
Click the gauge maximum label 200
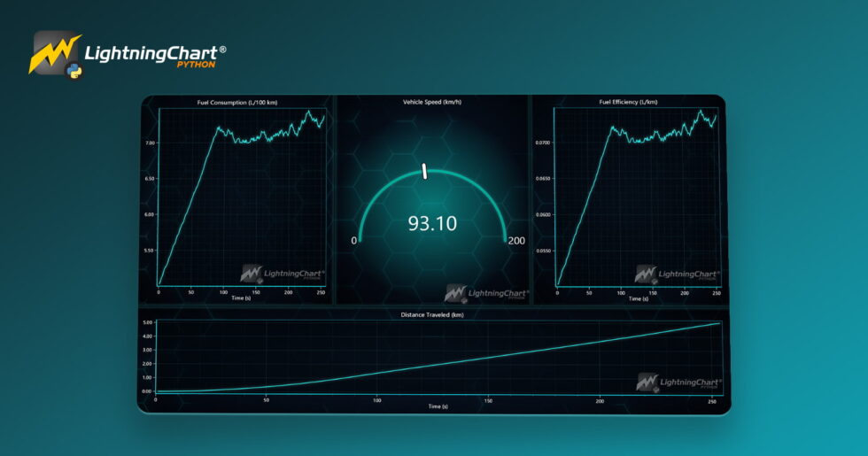pos(516,240)
